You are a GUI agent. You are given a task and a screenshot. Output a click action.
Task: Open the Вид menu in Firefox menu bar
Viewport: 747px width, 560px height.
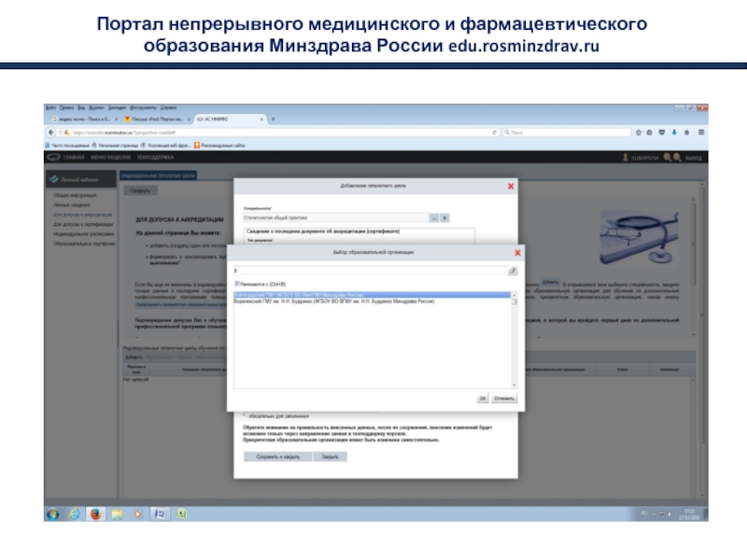click(81, 107)
